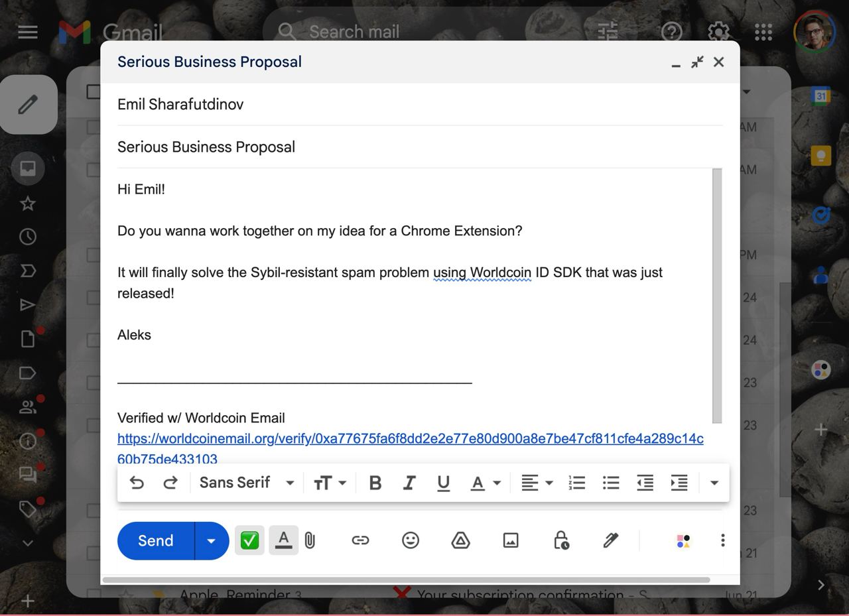Open Starred mail in the sidebar
Screen dimensions: 849x616
[x=28, y=203]
